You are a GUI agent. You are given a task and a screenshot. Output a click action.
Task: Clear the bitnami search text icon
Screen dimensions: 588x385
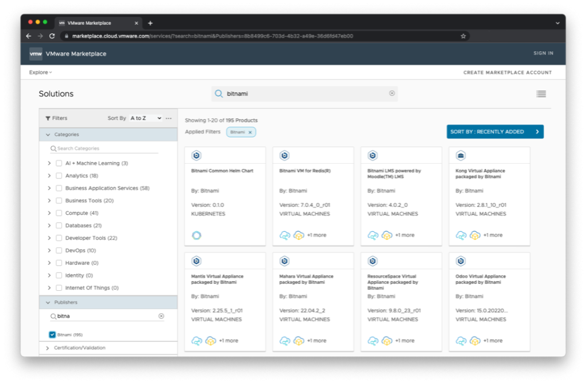(392, 94)
